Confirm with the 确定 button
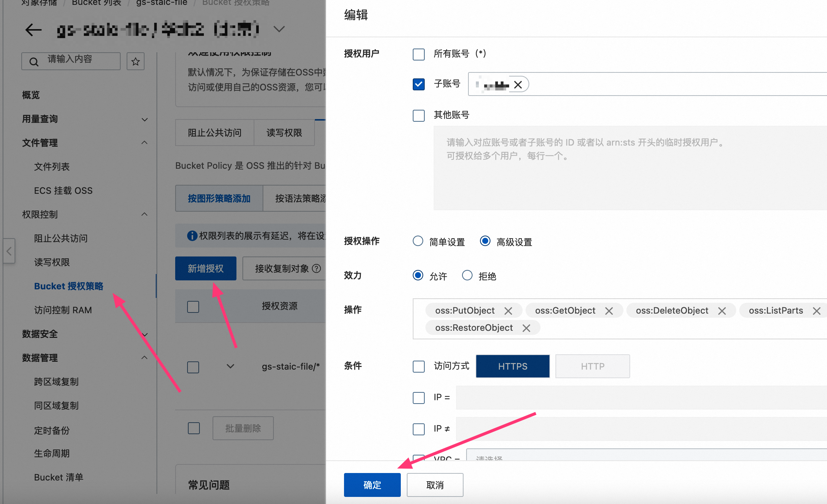Image resolution: width=827 pixels, height=504 pixels. [372, 485]
